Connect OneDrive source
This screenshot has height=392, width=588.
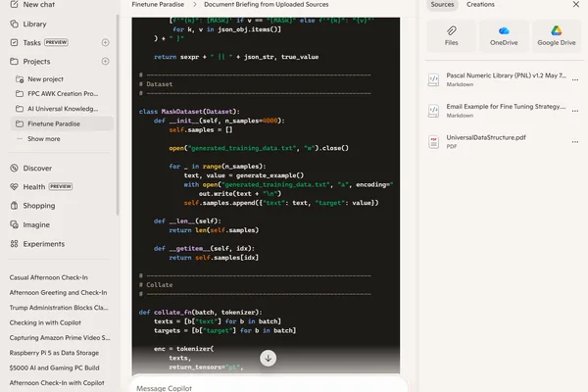504,36
